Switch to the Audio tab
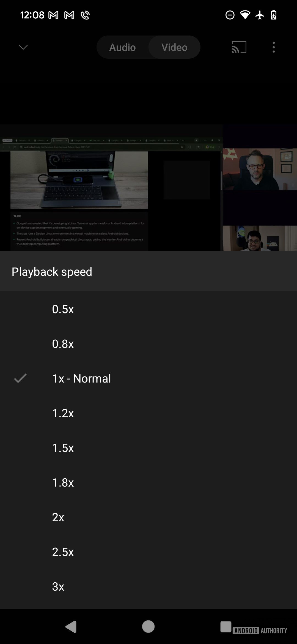 pyautogui.click(x=123, y=47)
